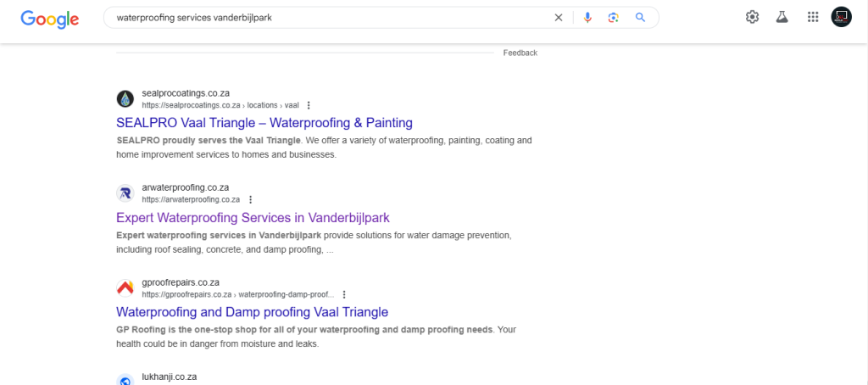Expand more options for arwaterproofing result

pos(250,200)
